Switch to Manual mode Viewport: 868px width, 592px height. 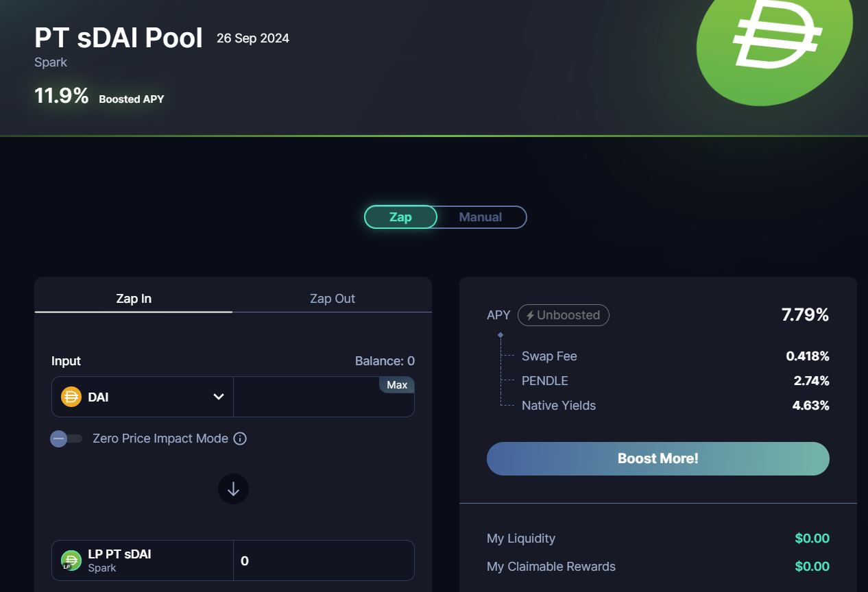click(x=481, y=217)
